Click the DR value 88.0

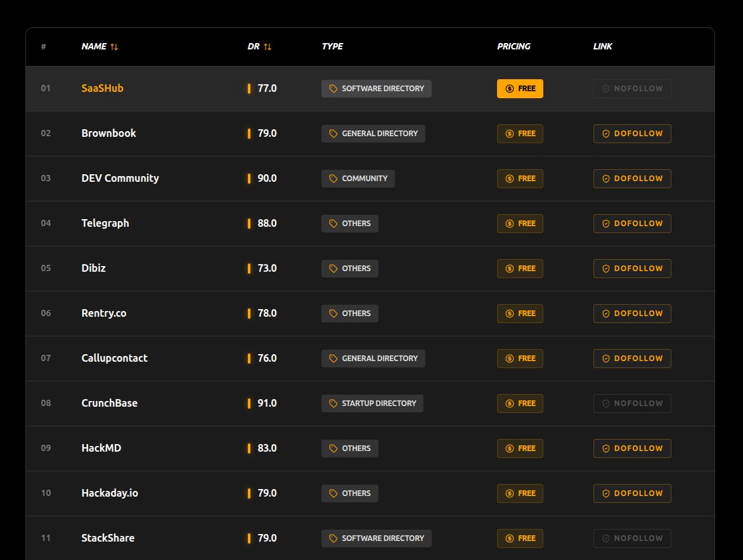(267, 223)
